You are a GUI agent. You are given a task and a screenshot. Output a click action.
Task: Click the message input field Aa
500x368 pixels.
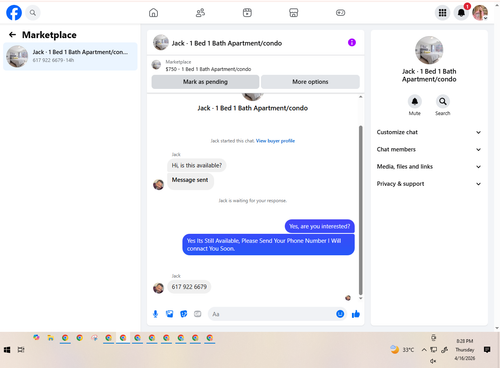pyautogui.click(x=277, y=314)
